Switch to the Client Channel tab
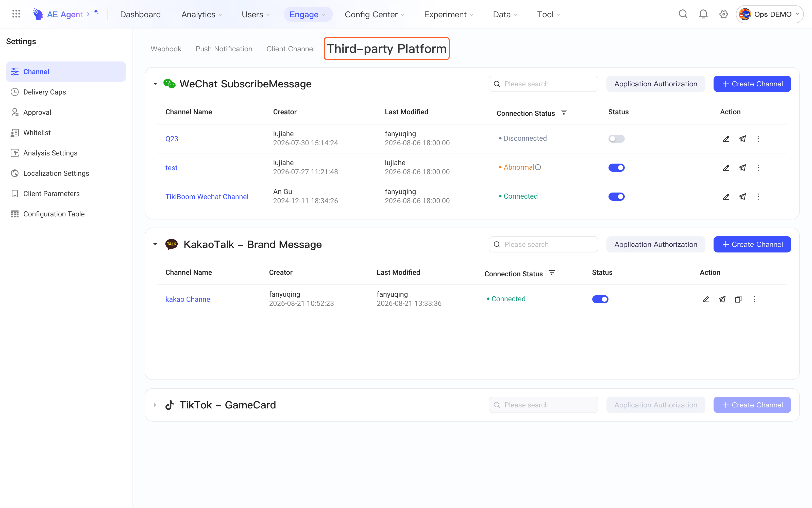 (x=291, y=49)
